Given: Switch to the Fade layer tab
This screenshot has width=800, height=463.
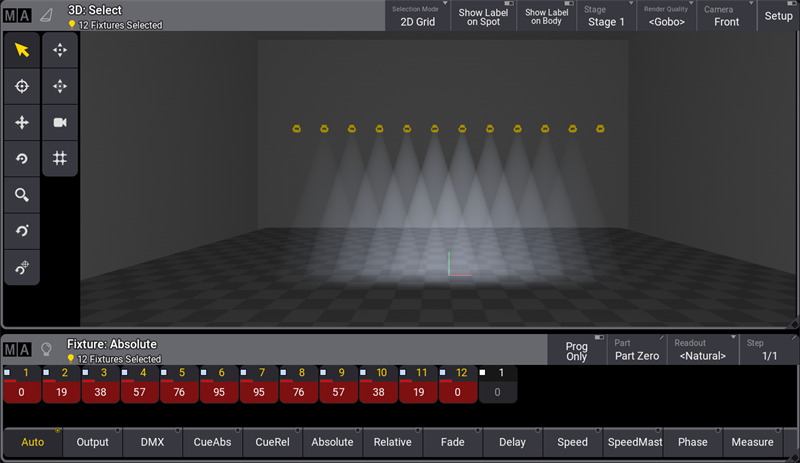Looking at the screenshot, I should click(452, 442).
